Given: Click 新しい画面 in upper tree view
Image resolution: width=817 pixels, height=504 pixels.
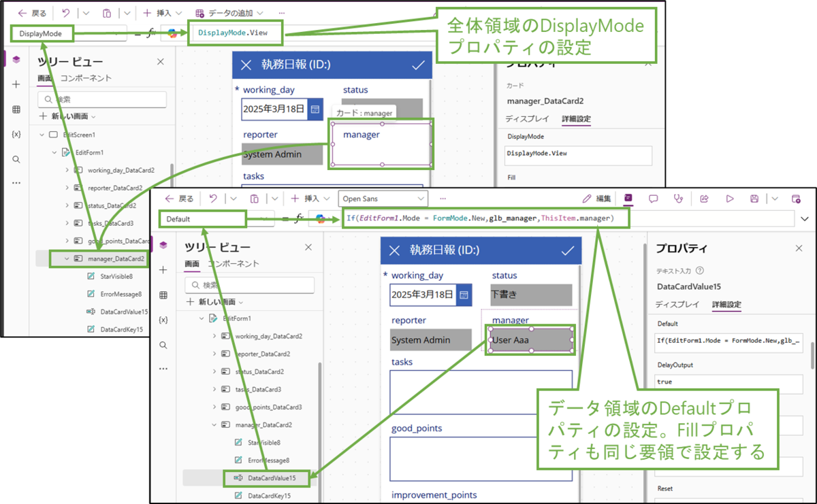Looking at the screenshot, I should (x=69, y=116).
